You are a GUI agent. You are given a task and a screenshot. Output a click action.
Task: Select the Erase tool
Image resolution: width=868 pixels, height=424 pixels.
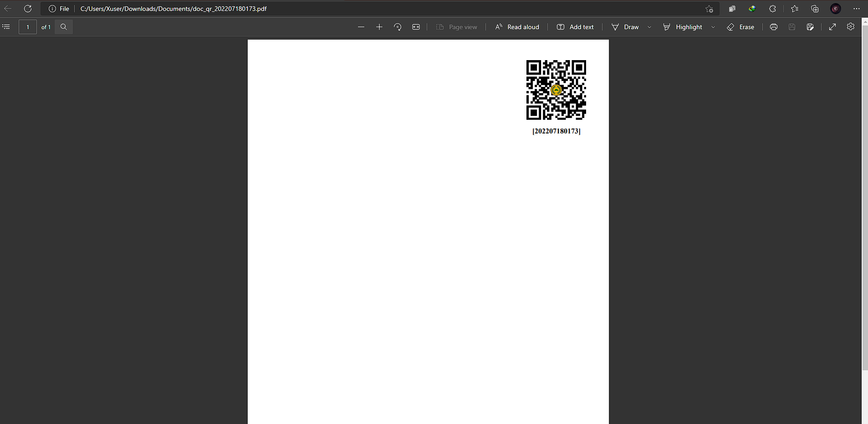tap(740, 27)
